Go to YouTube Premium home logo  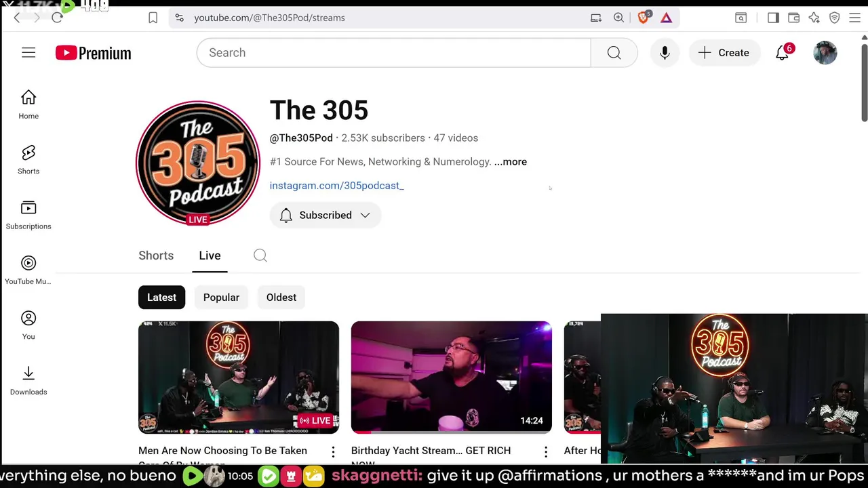(94, 53)
